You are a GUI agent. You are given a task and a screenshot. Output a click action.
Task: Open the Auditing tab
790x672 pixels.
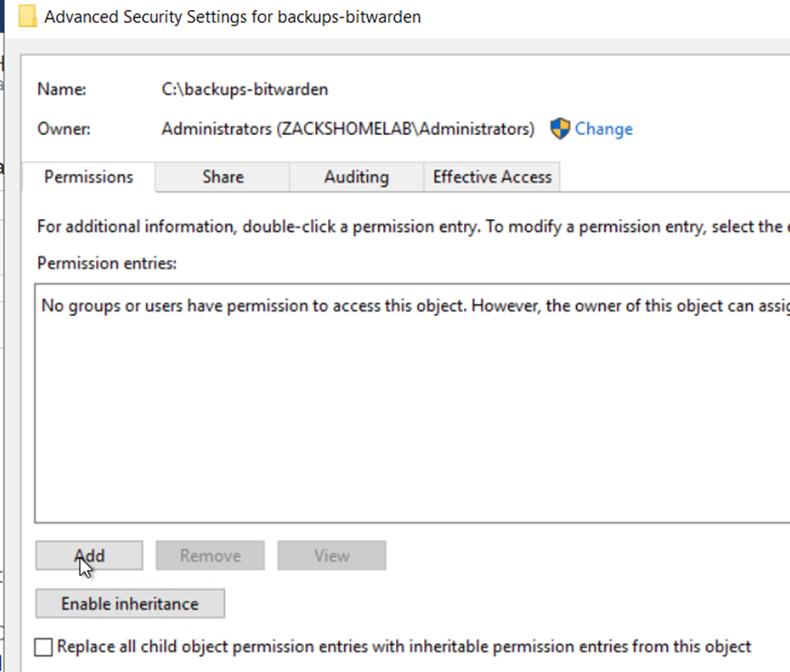click(356, 178)
